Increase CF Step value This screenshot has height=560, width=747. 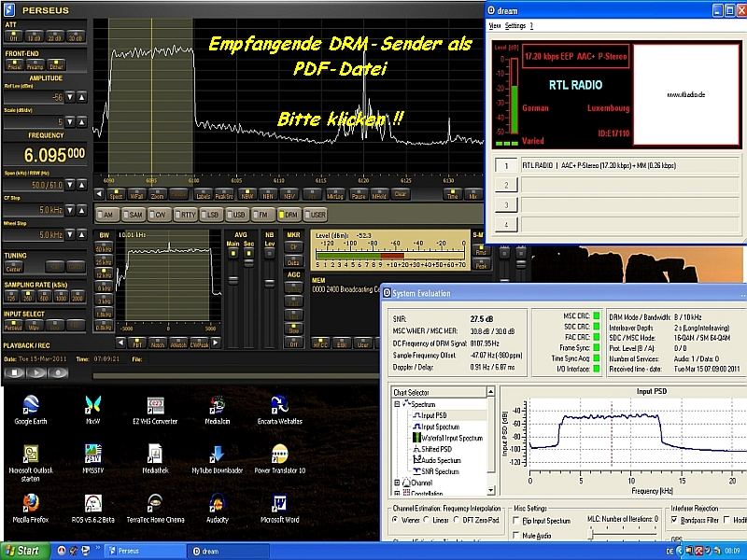pyautogui.click(x=82, y=210)
